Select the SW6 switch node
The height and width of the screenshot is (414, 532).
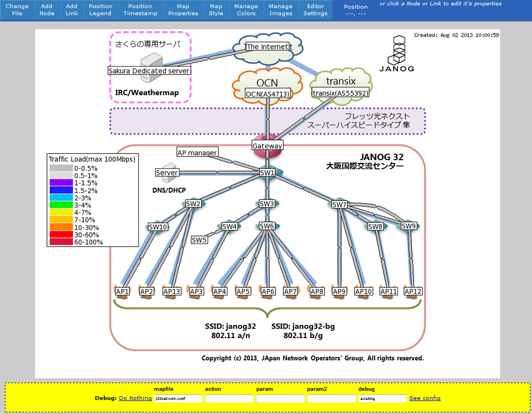click(267, 226)
